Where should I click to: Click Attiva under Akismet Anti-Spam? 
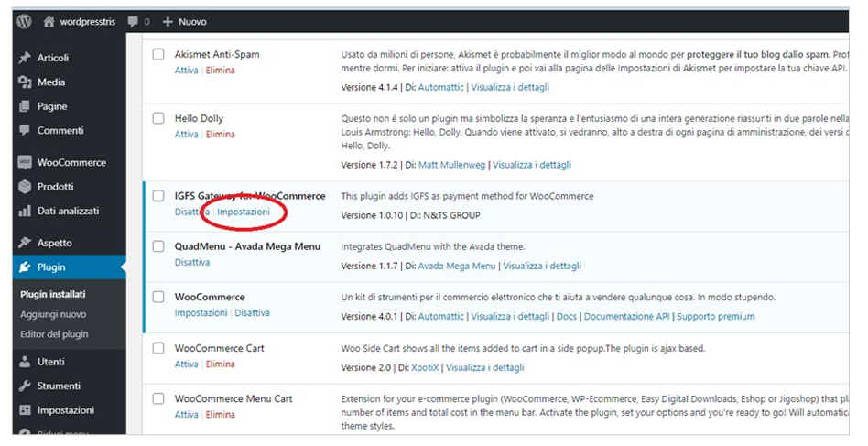click(187, 71)
